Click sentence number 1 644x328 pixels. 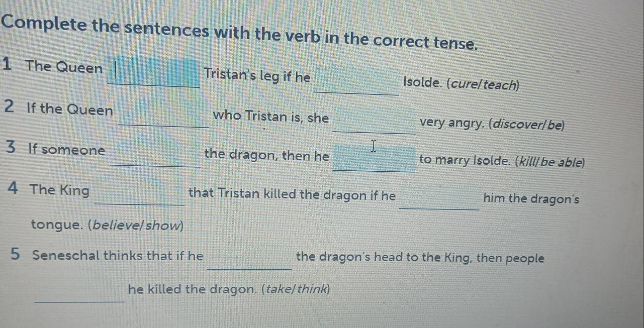(7, 64)
